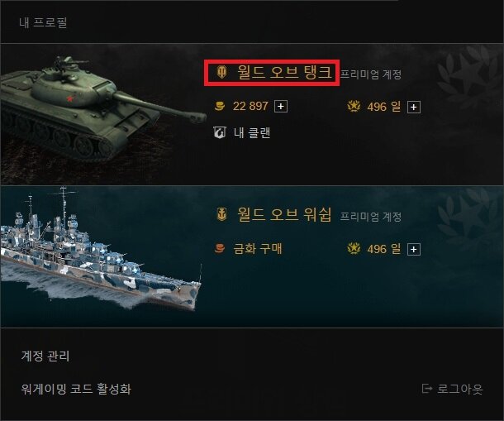This screenshot has width=504, height=421.
Task: Open the 월드 오브 워쉽 title link
Action: [x=284, y=214]
